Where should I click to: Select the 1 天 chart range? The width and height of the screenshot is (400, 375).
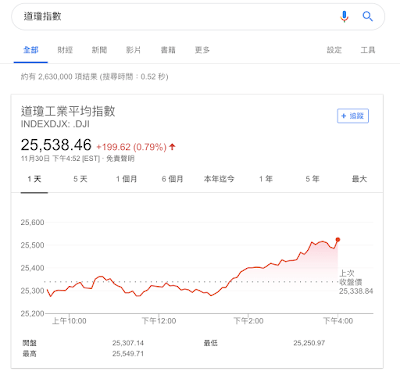[34, 179]
